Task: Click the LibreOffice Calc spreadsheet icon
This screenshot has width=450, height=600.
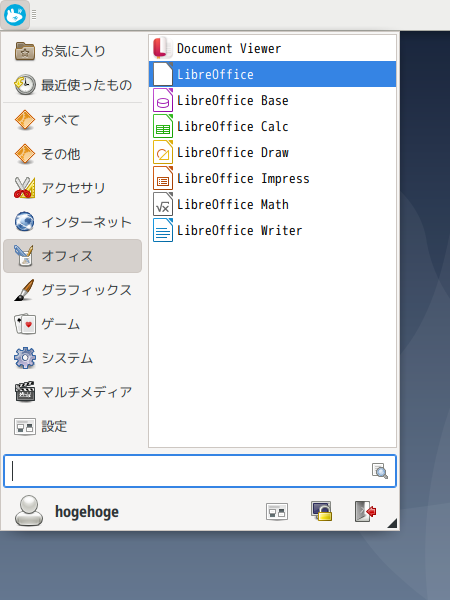Action: click(163, 126)
